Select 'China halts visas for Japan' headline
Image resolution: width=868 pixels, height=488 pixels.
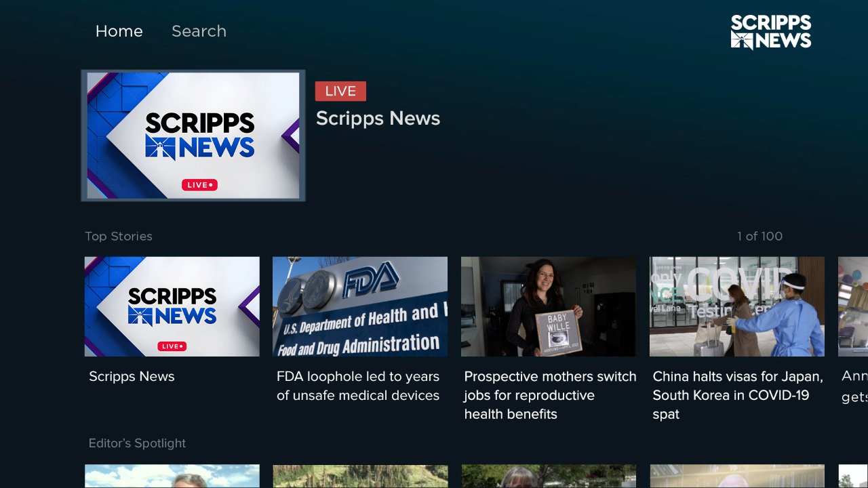pyautogui.click(x=738, y=395)
